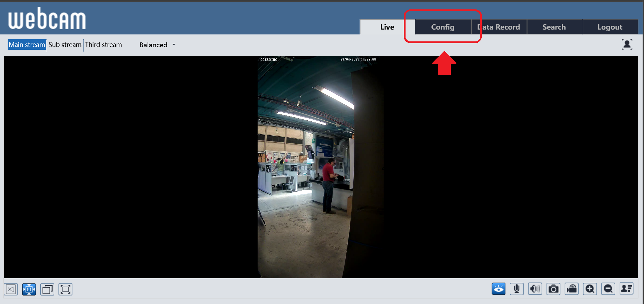
Task: Select Sub stream
Action: coord(65,45)
